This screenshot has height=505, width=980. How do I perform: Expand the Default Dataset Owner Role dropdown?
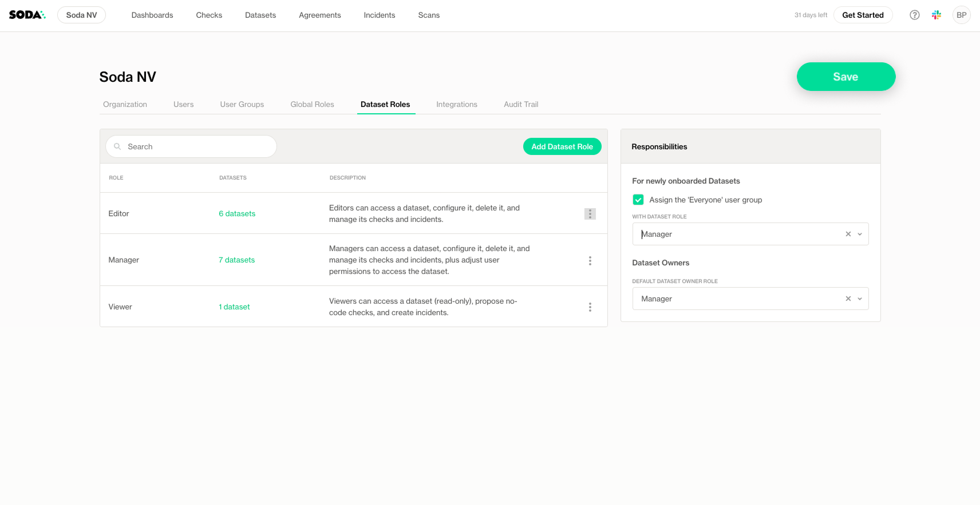859,299
